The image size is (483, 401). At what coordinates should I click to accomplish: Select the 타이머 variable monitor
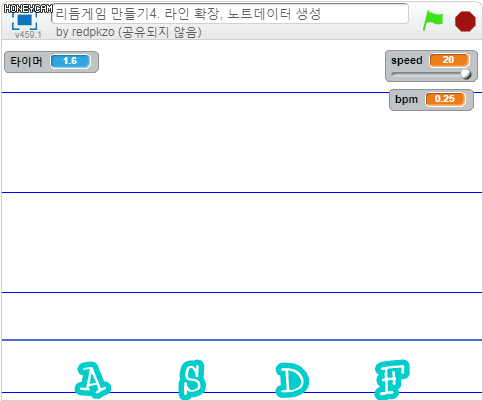pyautogui.click(x=51, y=62)
